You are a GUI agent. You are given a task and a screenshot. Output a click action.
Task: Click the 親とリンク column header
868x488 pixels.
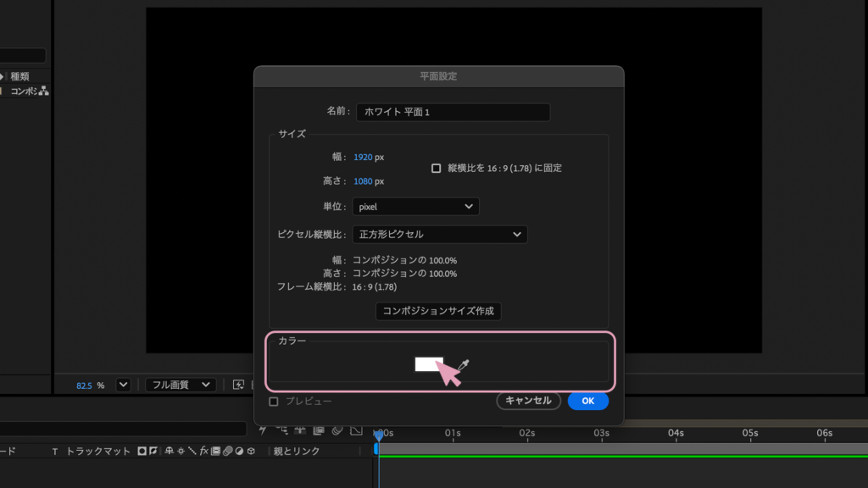[x=297, y=452]
